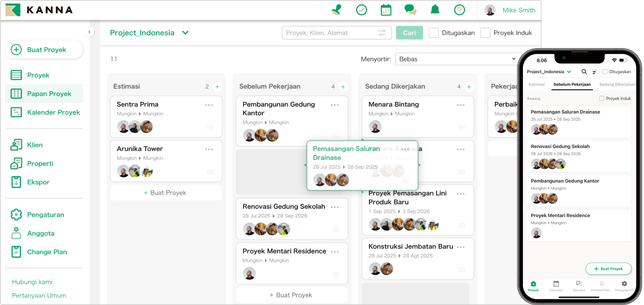Screen dimensions: 644x305
Task: Click the notification bell icon
Action: coord(434,9)
